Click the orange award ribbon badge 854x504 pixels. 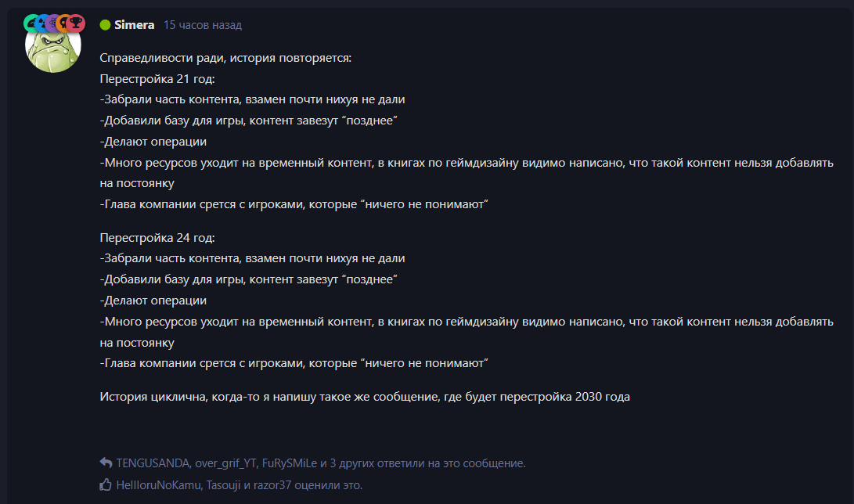click(x=64, y=23)
